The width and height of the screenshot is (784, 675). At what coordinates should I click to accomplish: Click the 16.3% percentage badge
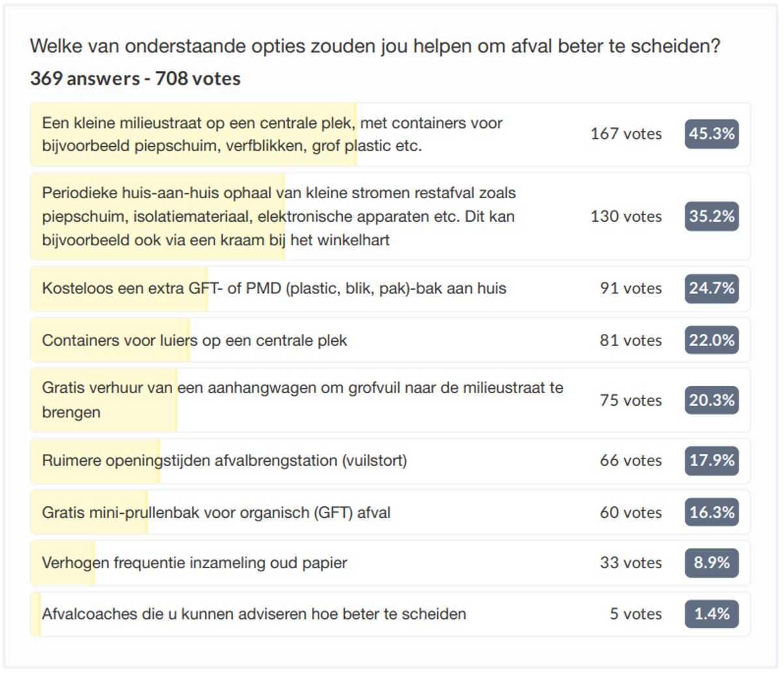click(x=711, y=513)
